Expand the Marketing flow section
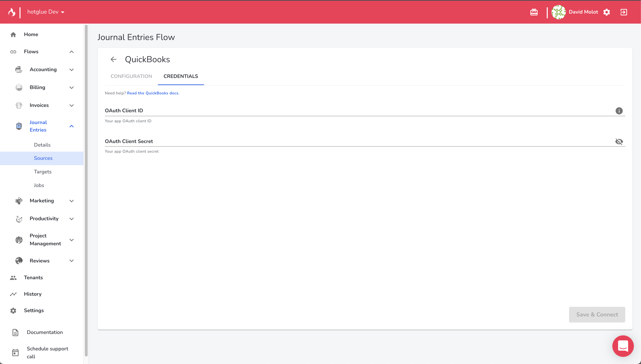This screenshot has width=641, height=364. (x=72, y=201)
